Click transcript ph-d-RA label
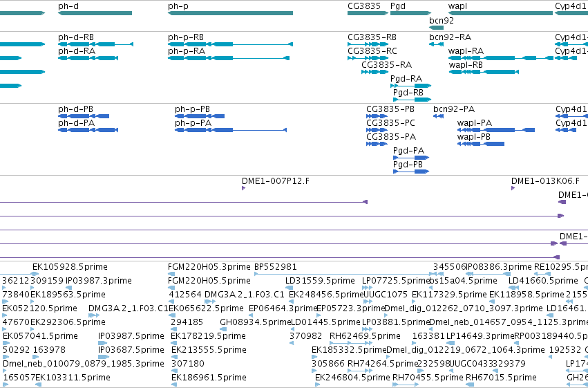Viewport: 588px width, 388px height. (x=77, y=51)
